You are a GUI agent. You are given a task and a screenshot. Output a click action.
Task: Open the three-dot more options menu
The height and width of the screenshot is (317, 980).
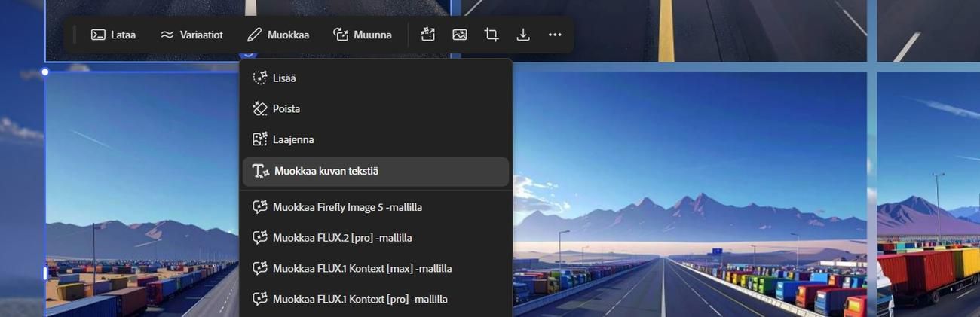(555, 35)
